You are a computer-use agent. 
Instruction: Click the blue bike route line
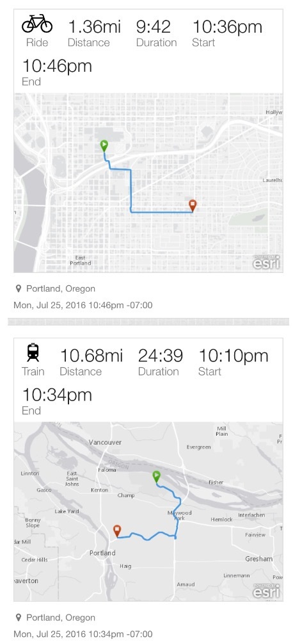click(x=131, y=191)
